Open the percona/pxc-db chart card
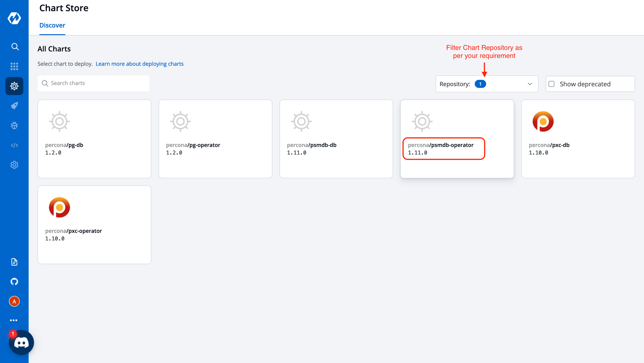The width and height of the screenshot is (644, 363). [x=578, y=139]
